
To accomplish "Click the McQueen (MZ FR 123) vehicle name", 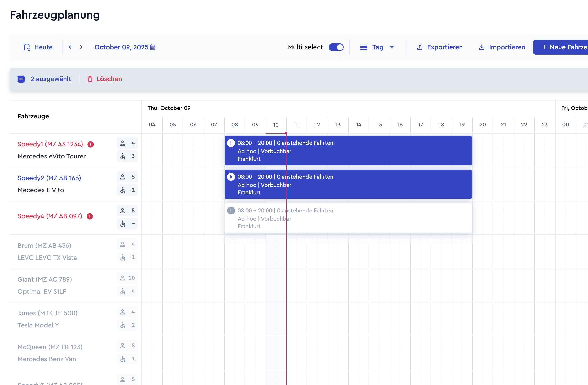I will 50,347.
